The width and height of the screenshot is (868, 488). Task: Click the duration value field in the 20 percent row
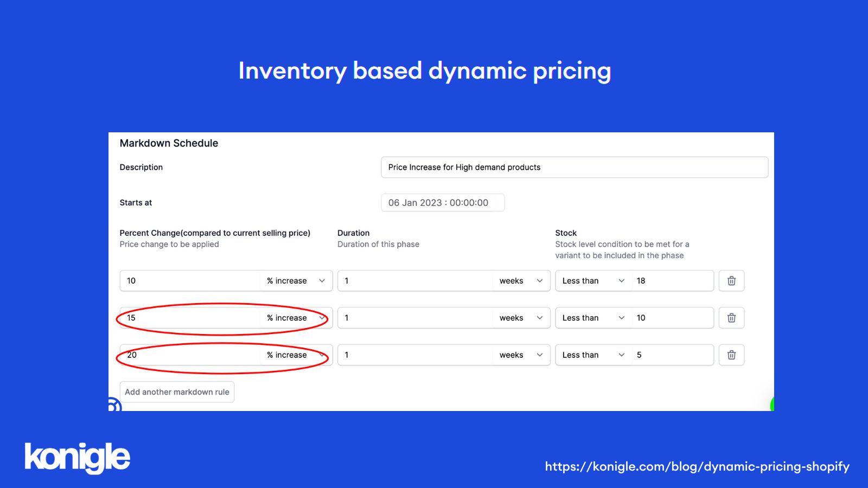tap(416, 355)
